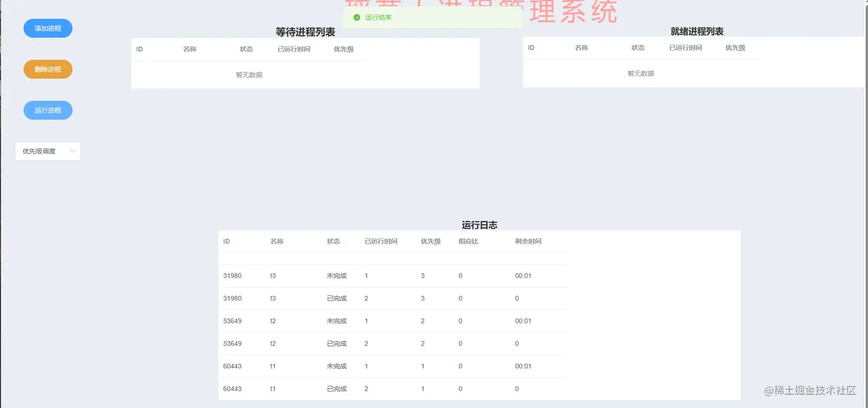Click 已完成 status in the t1 row
Image resolution: width=868 pixels, height=408 pixels.
337,389
